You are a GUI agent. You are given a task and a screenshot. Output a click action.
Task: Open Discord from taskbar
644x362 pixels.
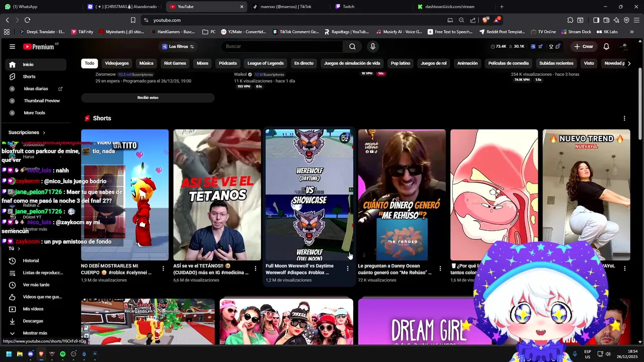click(x=30, y=354)
